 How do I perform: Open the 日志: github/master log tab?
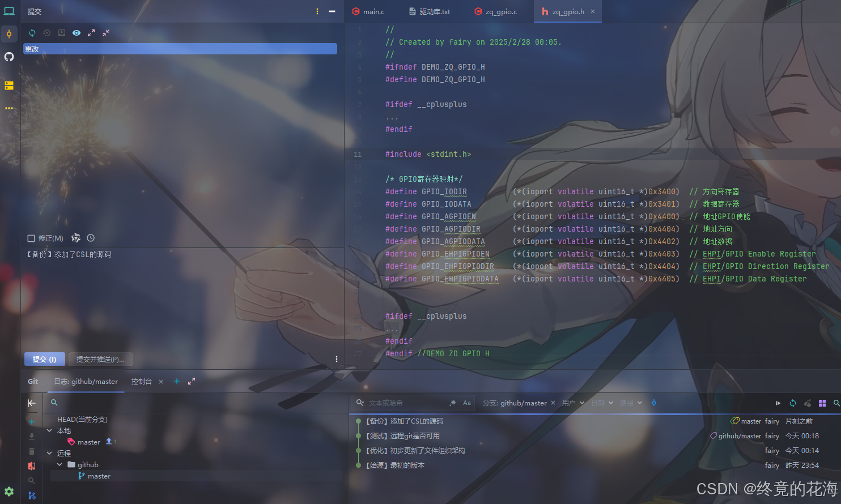click(86, 381)
